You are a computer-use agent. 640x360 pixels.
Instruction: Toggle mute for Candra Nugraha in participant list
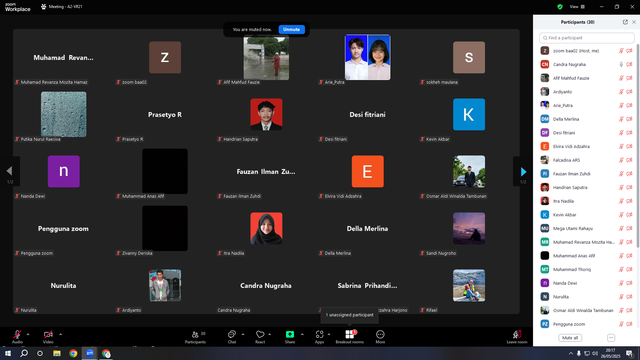[x=621, y=64]
